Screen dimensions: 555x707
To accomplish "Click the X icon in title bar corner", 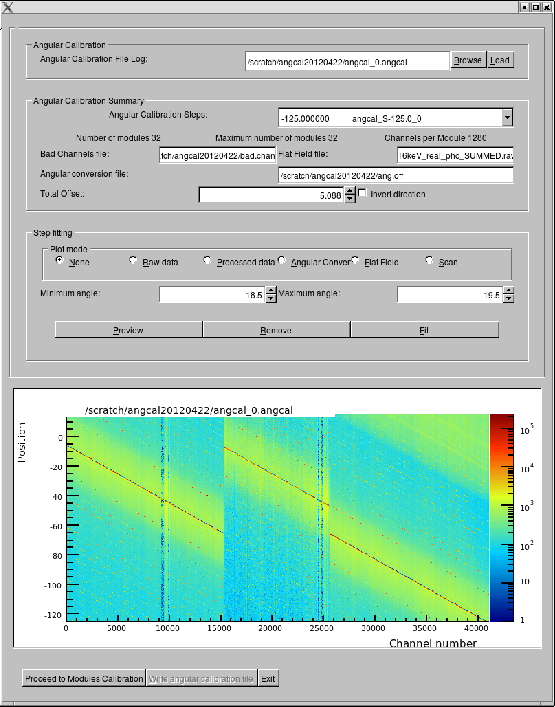I will pos(8,7).
